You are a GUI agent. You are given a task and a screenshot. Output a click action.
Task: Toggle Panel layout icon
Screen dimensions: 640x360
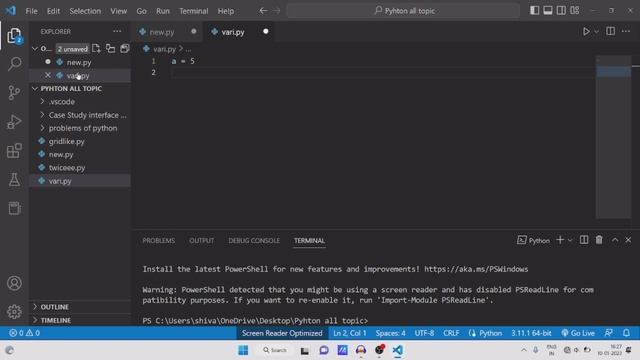pyautogui.click(x=548, y=11)
